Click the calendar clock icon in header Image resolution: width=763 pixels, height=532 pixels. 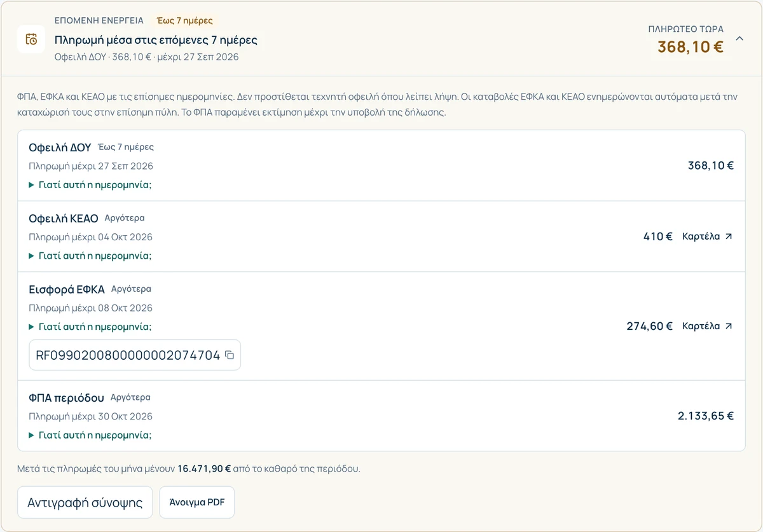[31, 39]
